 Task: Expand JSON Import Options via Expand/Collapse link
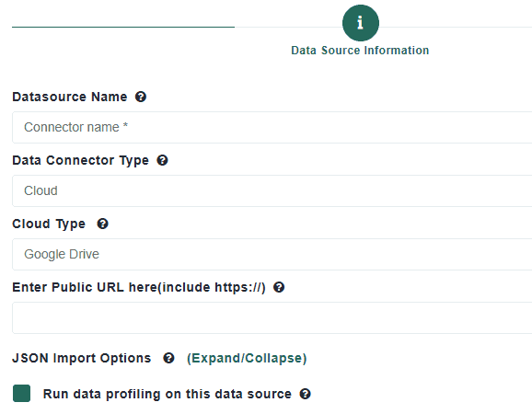(247, 359)
